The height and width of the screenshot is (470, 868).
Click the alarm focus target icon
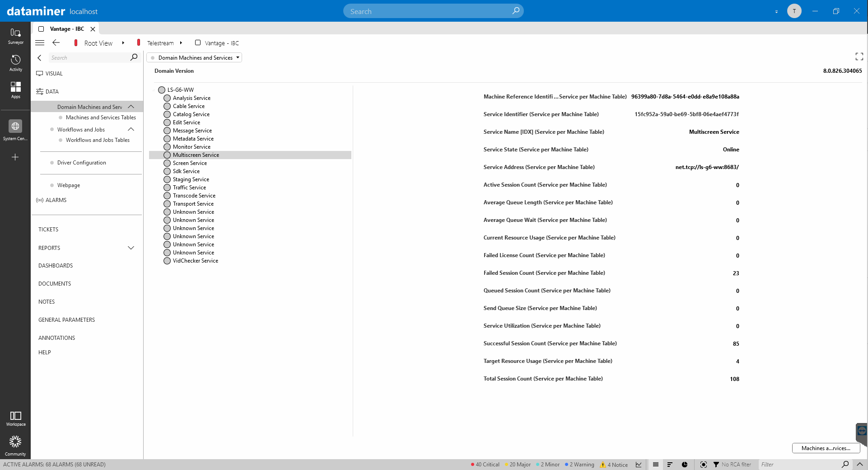pyautogui.click(x=703, y=465)
